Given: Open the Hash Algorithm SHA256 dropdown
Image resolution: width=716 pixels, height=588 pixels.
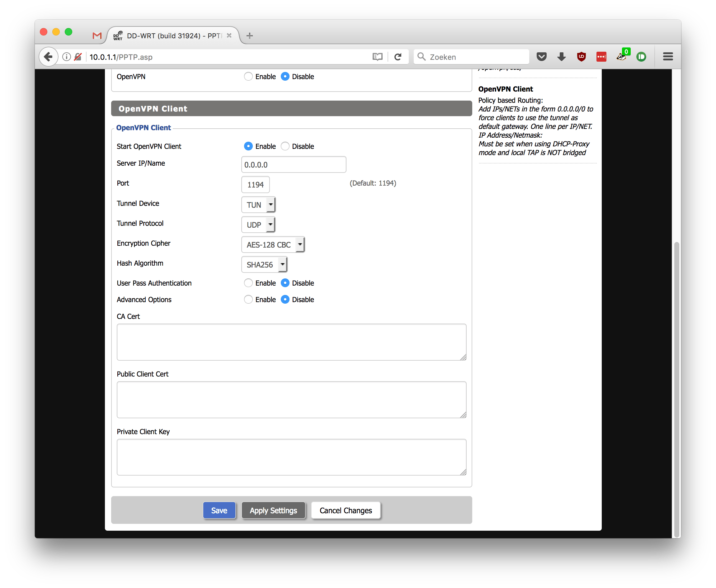Looking at the screenshot, I should [264, 264].
